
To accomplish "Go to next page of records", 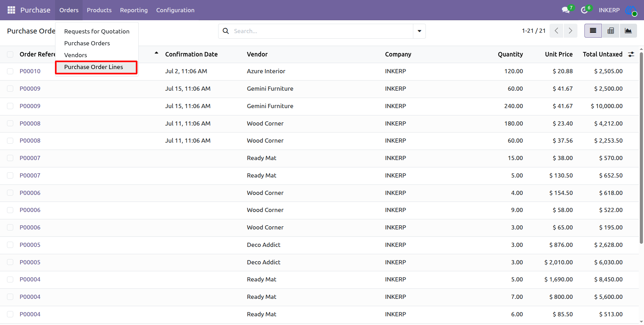I will pyautogui.click(x=570, y=31).
